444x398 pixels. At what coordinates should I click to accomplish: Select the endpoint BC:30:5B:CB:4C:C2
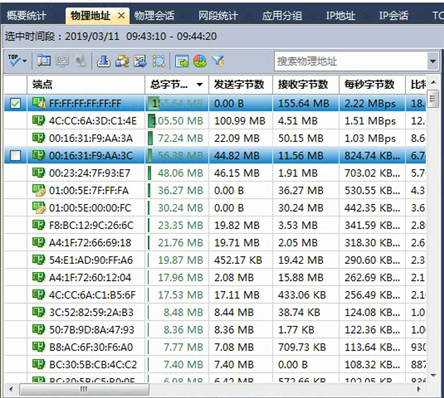click(93, 365)
